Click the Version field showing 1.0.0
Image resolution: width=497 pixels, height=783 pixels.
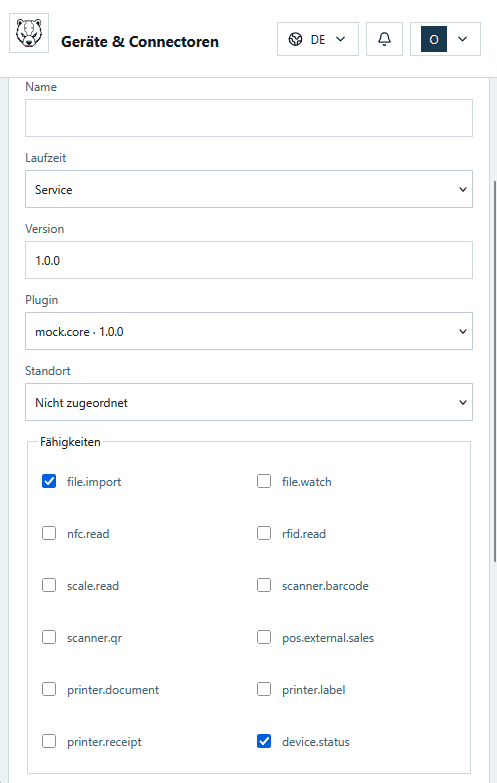pyautogui.click(x=249, y=260)
